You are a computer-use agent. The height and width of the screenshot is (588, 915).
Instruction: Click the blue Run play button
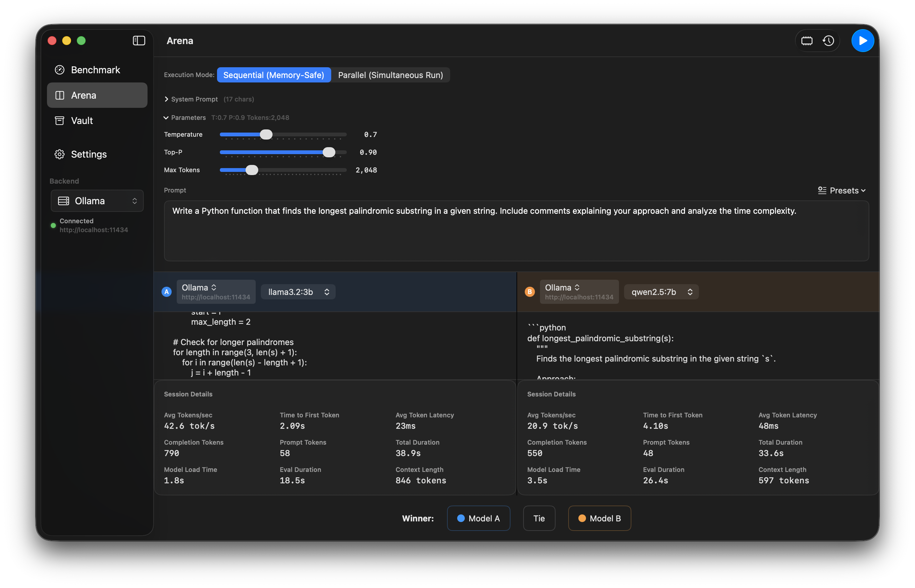862,41
